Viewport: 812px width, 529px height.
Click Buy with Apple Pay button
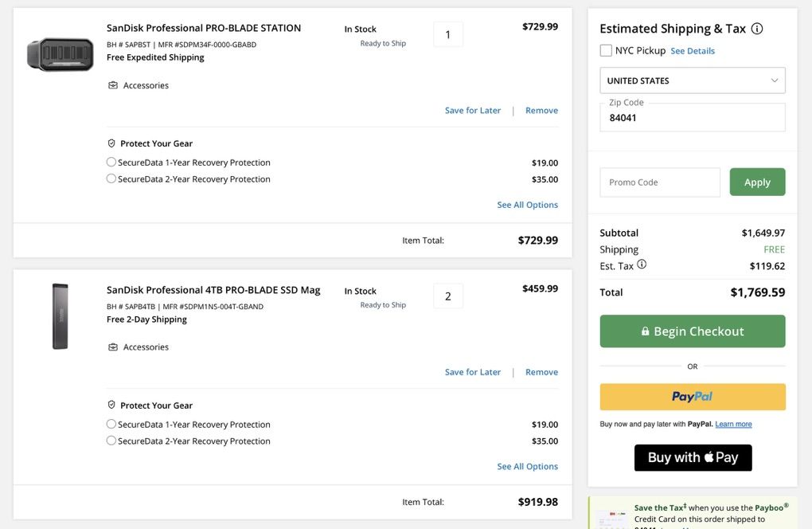click(x=693, y=457)
